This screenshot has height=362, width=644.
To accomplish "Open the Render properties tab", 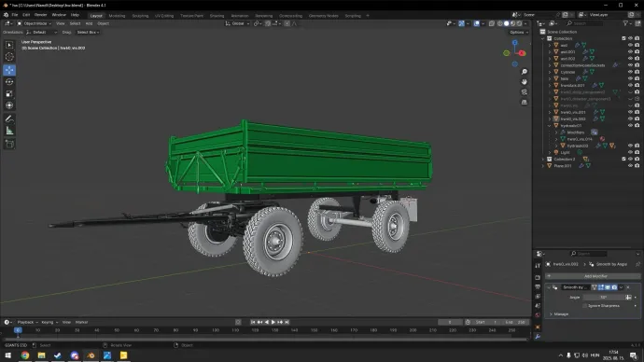I will click(x=538, y=277).
